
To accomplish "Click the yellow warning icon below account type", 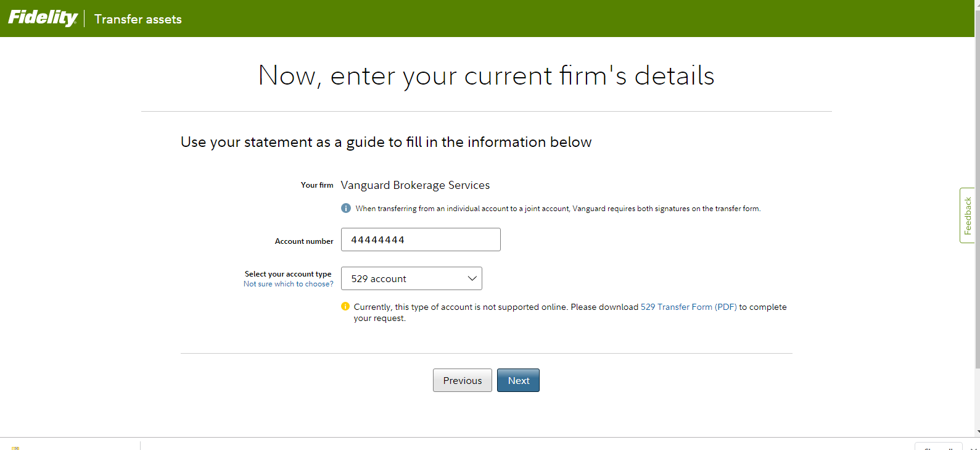I will [x=345, y=306].
